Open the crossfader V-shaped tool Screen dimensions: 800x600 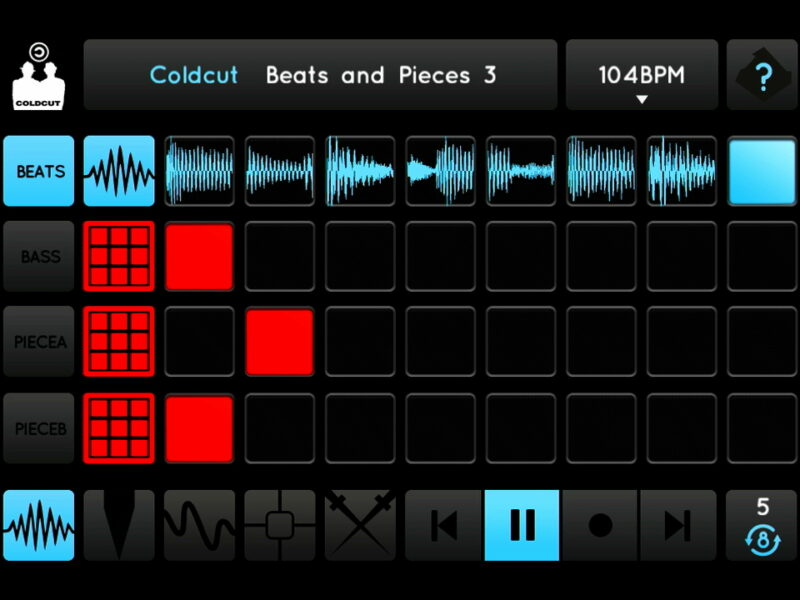pyautogui.click(x=119, y=525)
